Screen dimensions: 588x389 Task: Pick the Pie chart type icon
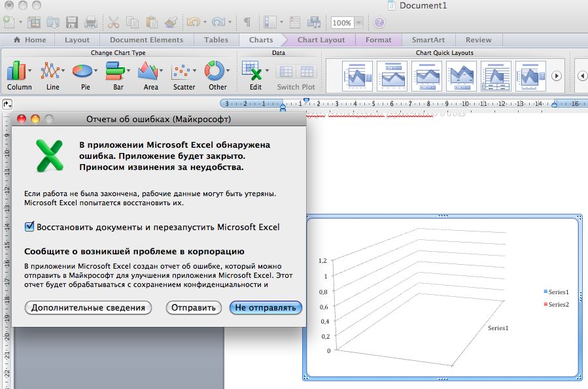pos(82,71)
